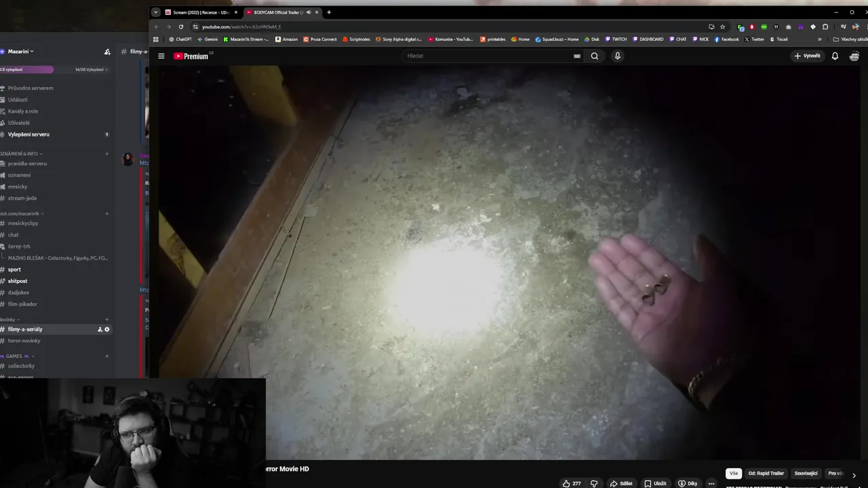Open Facebook bookmark
This screenshot has height=488, width=868.
[726, 39]
